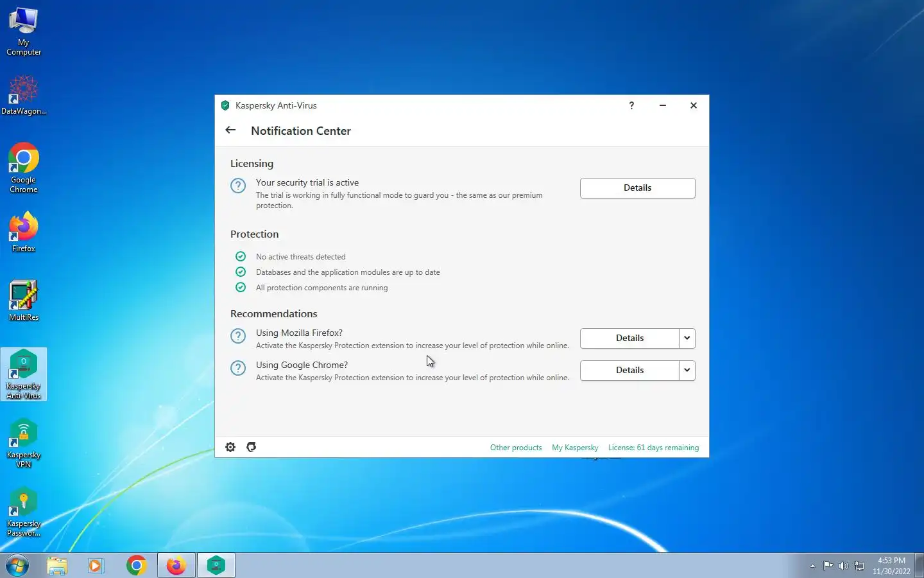The width and height of the screenshot is (924, 578).
Task: Click the green check next to No active threats
Action: point(241,256)
